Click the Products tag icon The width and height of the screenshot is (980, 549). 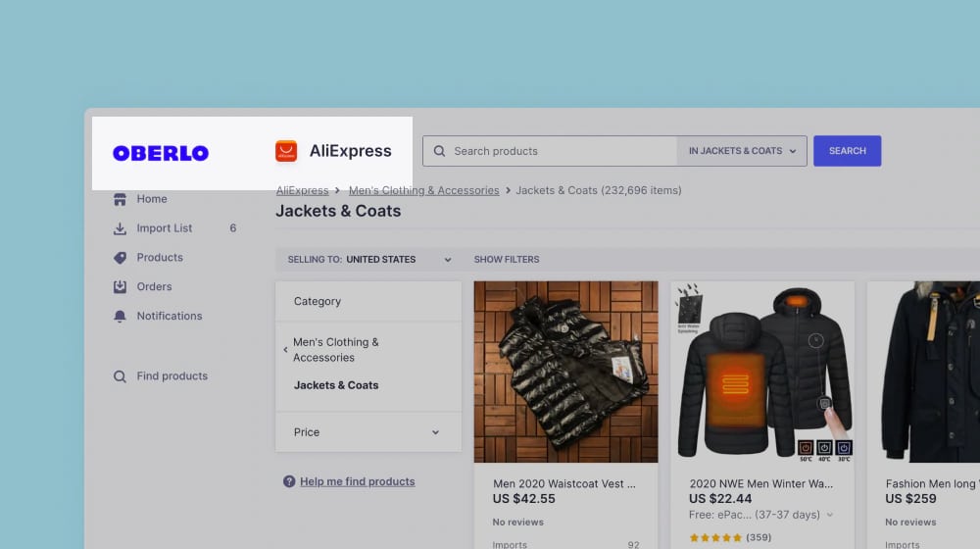point(120,258)
